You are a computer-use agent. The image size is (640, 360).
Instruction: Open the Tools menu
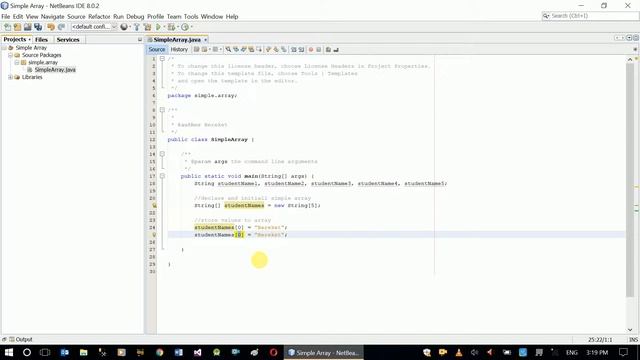tap(191, 17)
